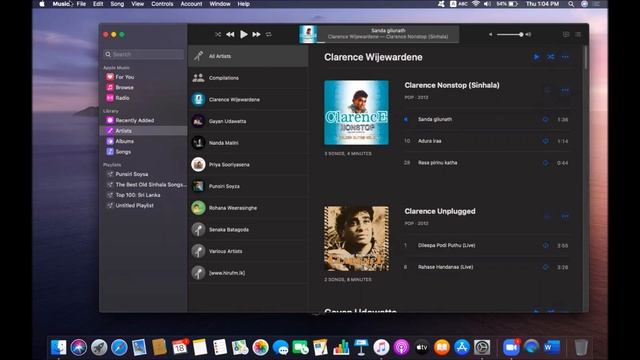This screenshot has width=640, height=360.
Task: Open Safari from the Dock
Action: (x=119, y=347)
